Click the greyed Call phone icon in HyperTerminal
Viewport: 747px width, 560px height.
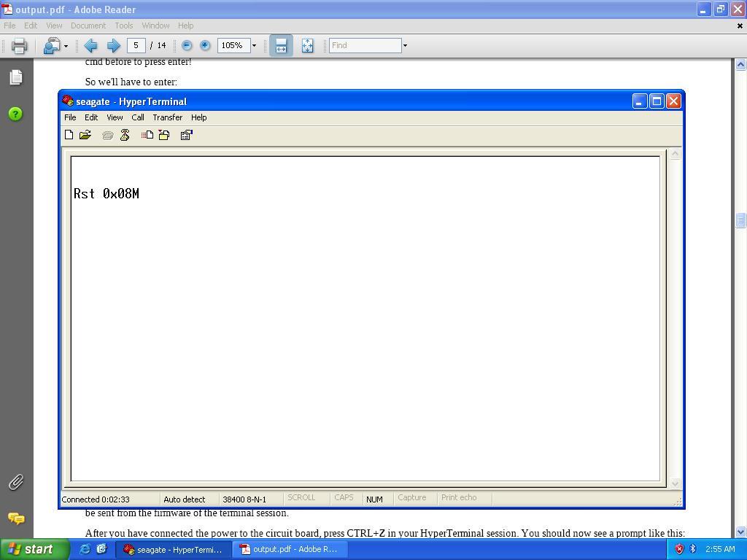point(108,136)
